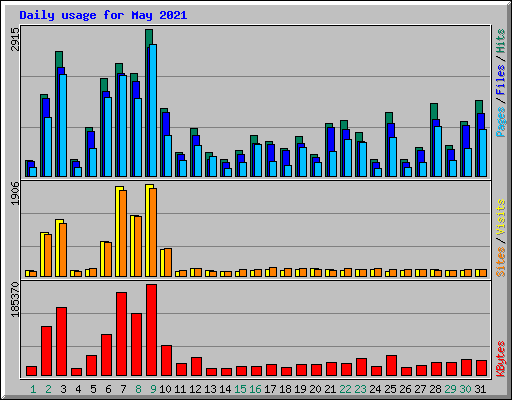Screen dimensions: 512x400
Task: Click the Pages legend label
Action: click(500, 122)
